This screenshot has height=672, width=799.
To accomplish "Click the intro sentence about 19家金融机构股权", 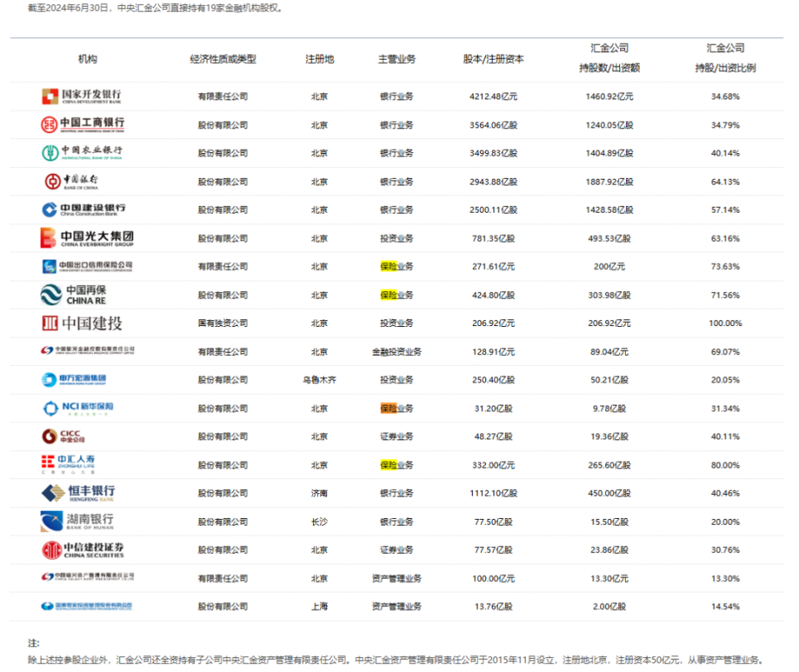I will 156,8.
